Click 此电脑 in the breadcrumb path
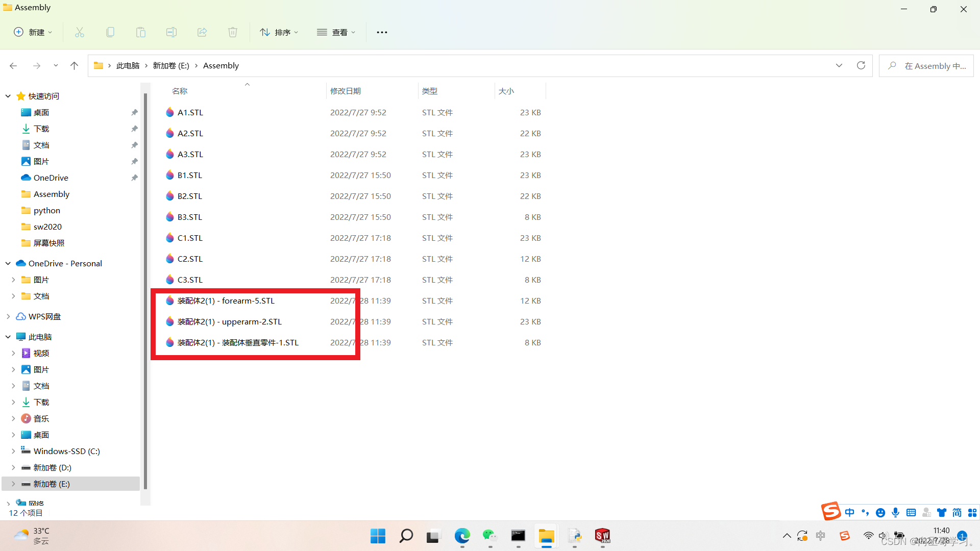This screenshot has height=551, width=980. click(128, 65)
